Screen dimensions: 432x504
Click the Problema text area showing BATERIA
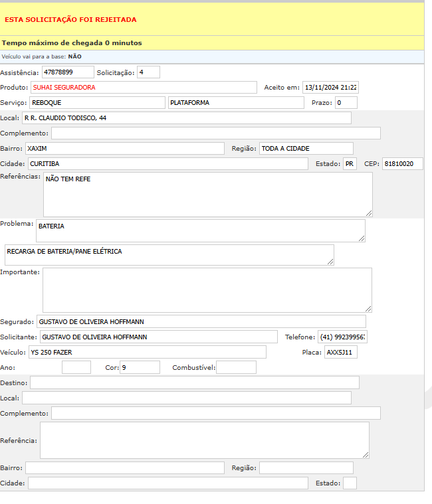coord(200,230)
